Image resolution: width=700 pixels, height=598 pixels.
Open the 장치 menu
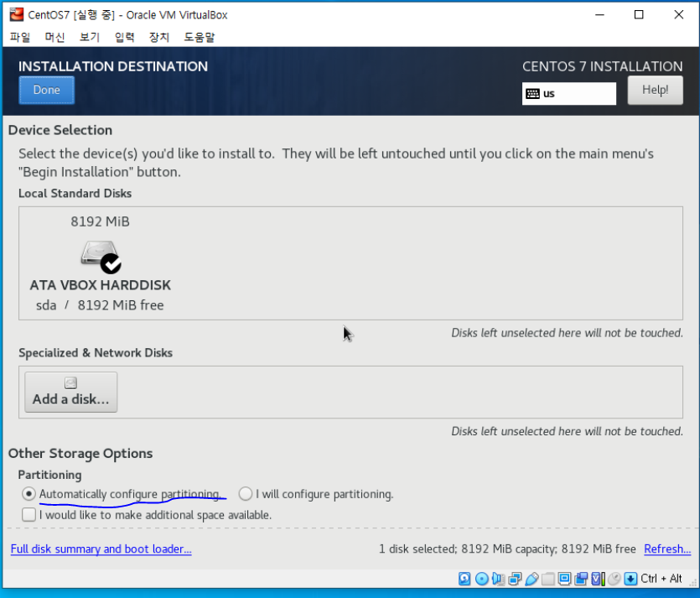(159, 37)
